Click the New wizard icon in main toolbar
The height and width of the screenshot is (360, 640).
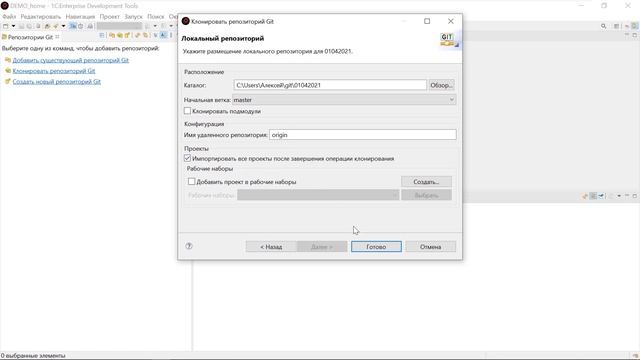coord(6,26)
